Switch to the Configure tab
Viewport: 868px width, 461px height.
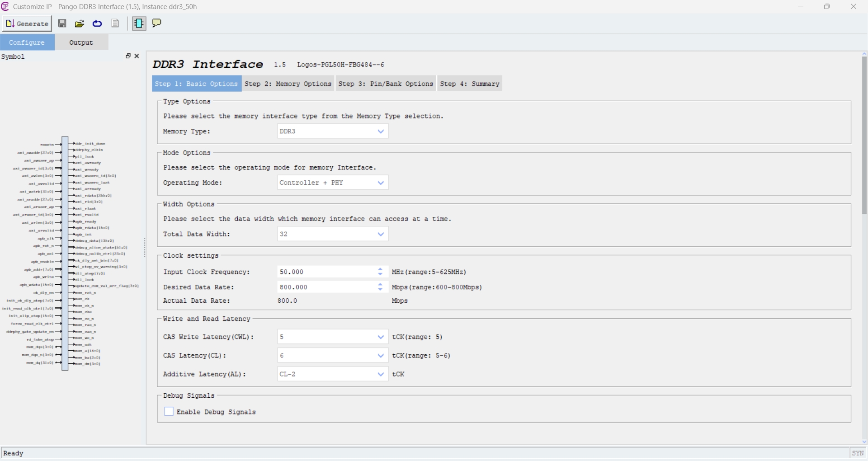(x=27, y=42)
